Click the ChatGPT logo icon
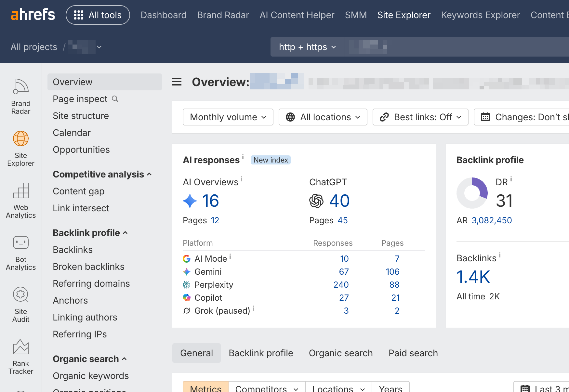The image size is (569, 392). pos(316,201)
